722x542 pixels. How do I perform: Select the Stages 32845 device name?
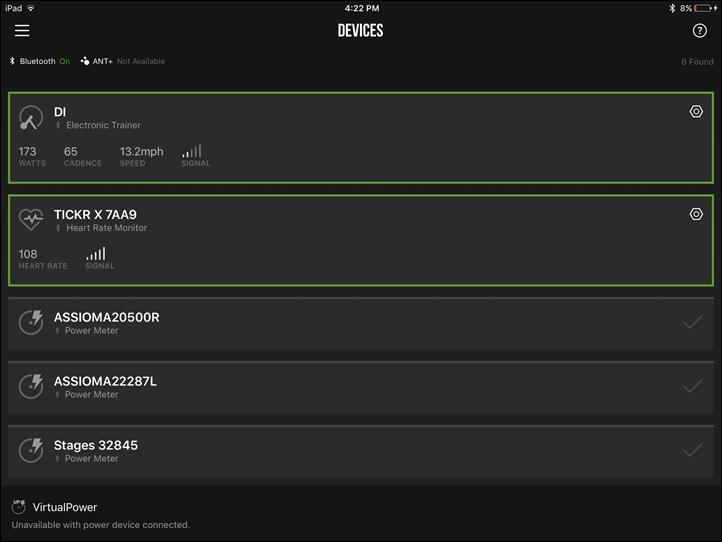(96, 445)
